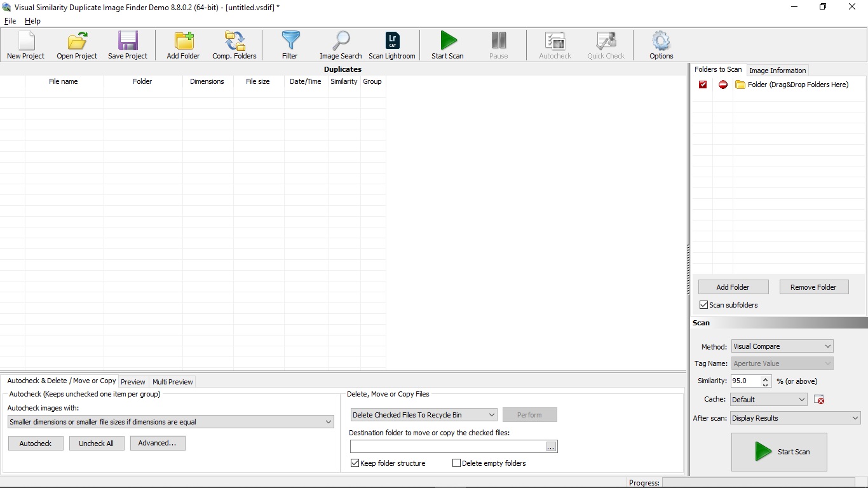Click Save Project floppy icon
This screenshot has width=868, height=488.
(128, 41)
